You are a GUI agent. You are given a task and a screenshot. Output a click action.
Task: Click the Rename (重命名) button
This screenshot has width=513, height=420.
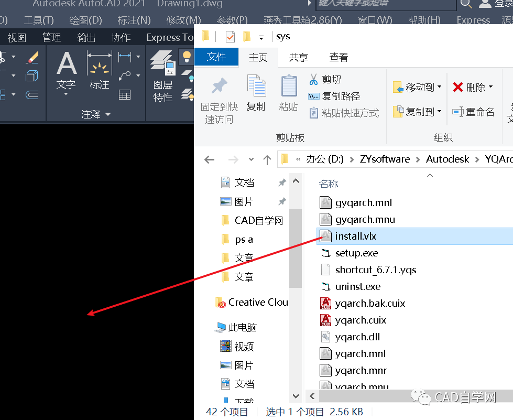click(x=474, y=112)
